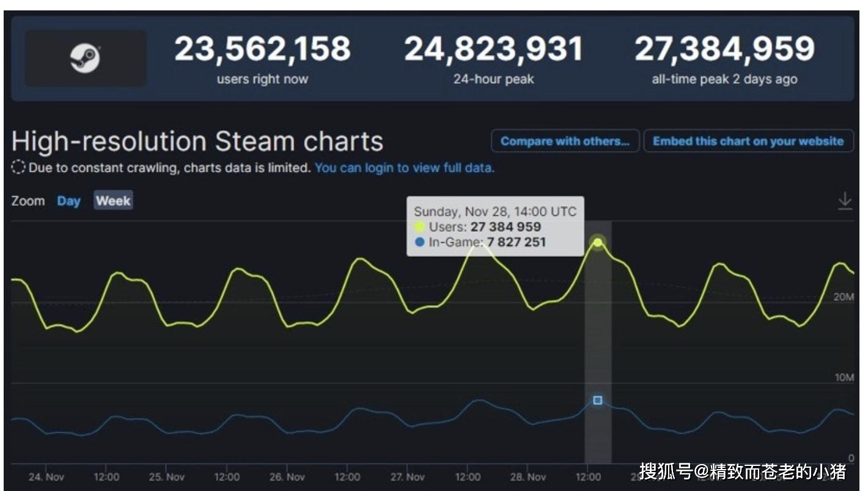Screen dimensions: 868x491
Task: Switch chart zoom to Week
Action: click(113, 201)
